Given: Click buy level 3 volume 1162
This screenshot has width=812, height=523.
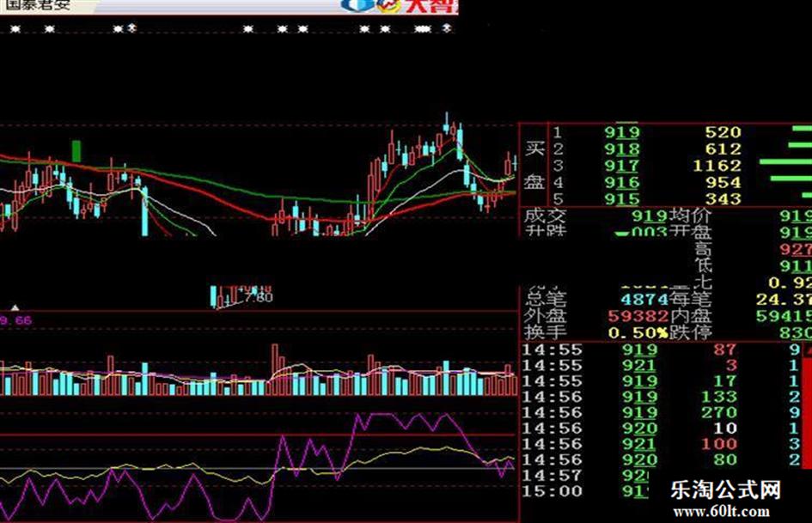Looking at the screenshot, I should pyautogui.click(x=717, y=166).
